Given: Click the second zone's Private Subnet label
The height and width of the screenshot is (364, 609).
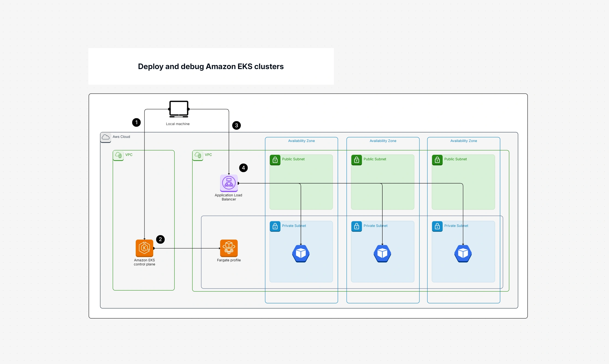Looking at the screenshot, I should point(376,226).
